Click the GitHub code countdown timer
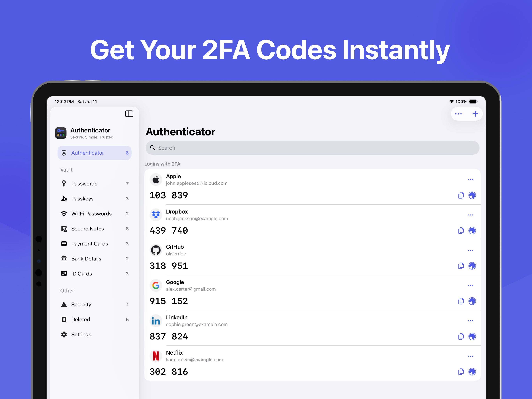The width and height of the screenshot is (532, 399). [472, 266]
